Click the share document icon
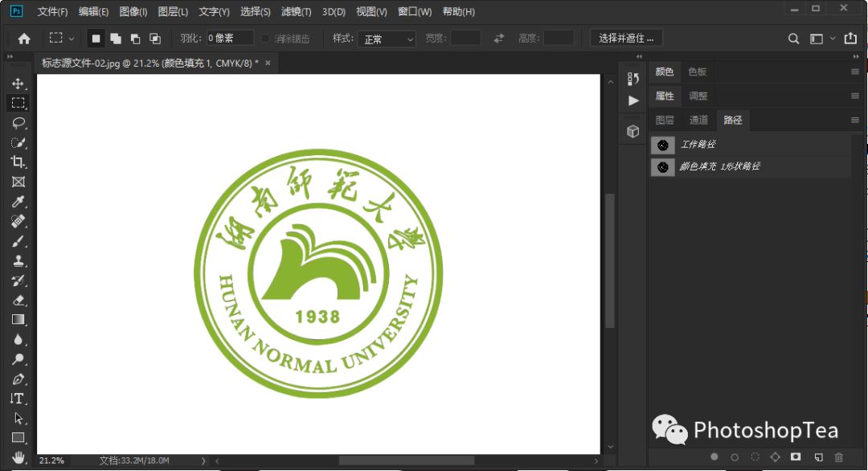This screenshot has width=868, height=471. (x=850, y=39)
